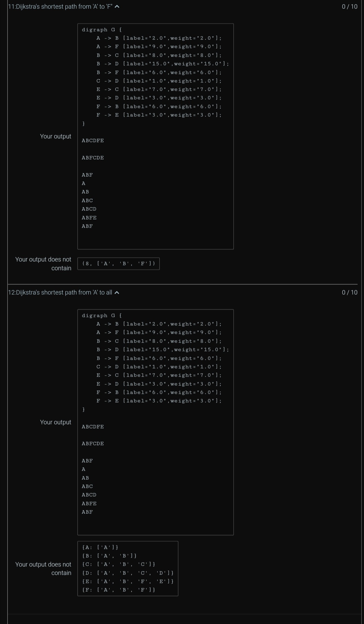The image size is (364, 624).
Task: Click the 'Your output' label on question 12
Action: [x=56, y=422]
